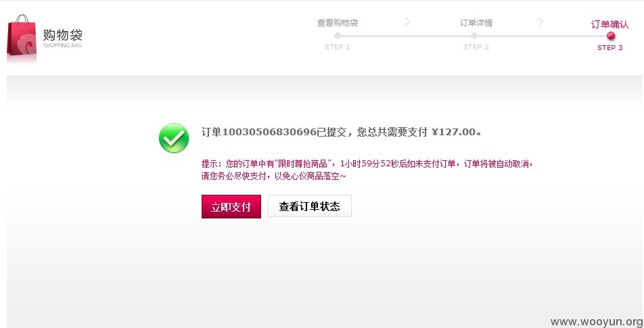Click the STEP 2 caption text
This screenshot has width=644, height=328.
(476, 47)
